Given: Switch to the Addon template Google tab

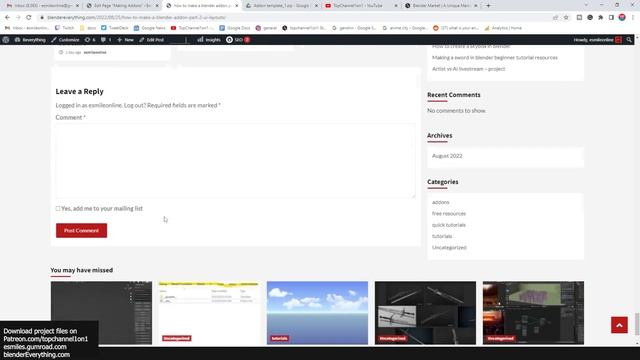Looking at the screenshot, I should pos(282,6).
